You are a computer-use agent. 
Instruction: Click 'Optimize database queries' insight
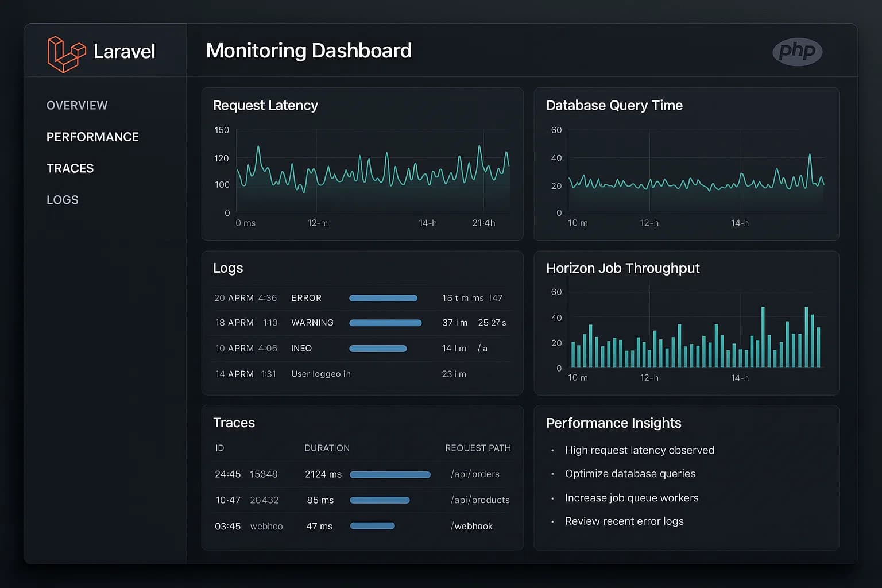[630, 474]
